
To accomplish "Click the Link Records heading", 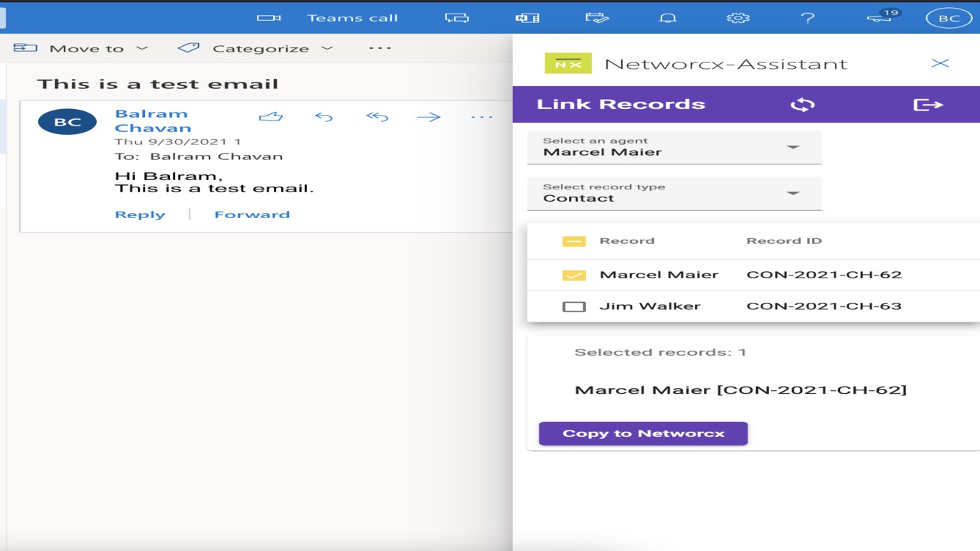I will 621,105.
